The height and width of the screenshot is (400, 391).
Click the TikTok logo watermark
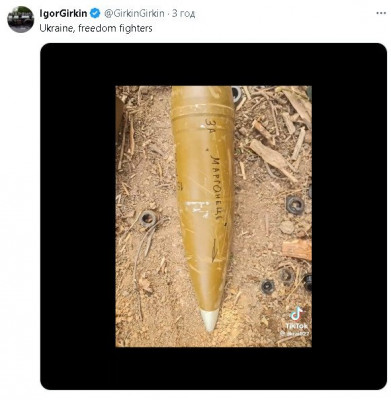[x=296, y=314]
